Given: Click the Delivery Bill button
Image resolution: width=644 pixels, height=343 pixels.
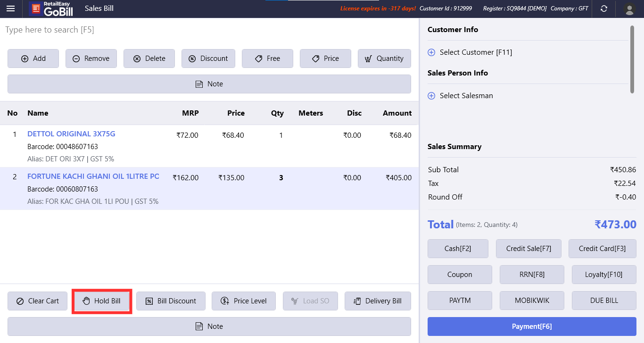Looking at the screenshot, I should (378, 301).
